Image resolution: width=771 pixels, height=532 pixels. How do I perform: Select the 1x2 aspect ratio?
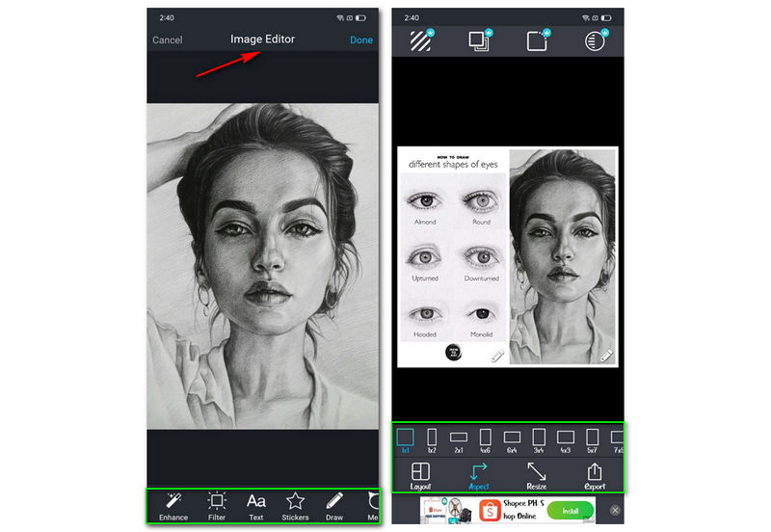click(432, 441)
